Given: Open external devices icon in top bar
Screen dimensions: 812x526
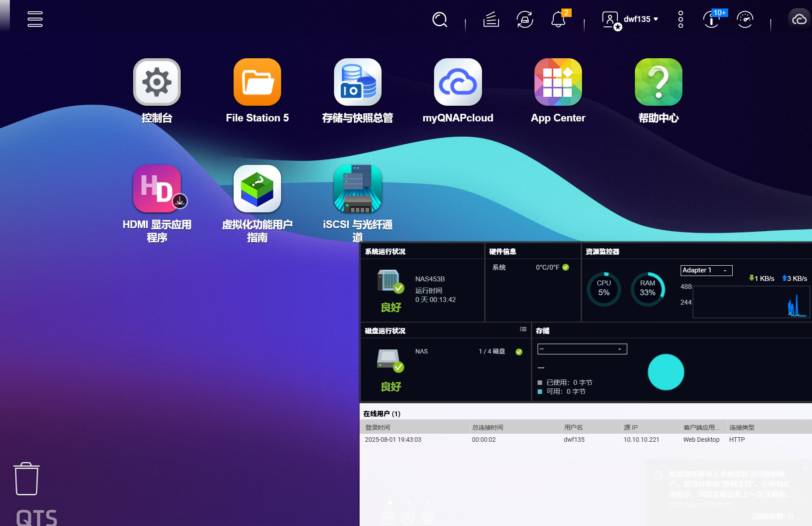Looking at the screenshot, I should (x=525, y=19).
